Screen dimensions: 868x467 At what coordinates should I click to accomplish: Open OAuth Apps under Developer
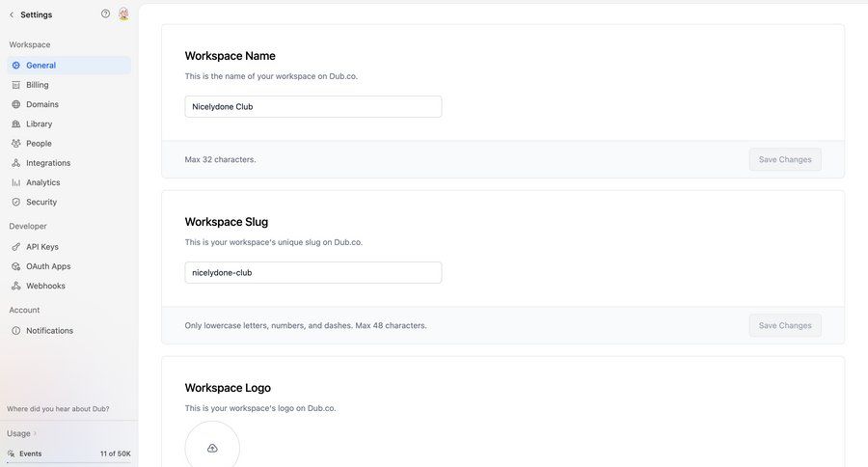pos(69,266)
